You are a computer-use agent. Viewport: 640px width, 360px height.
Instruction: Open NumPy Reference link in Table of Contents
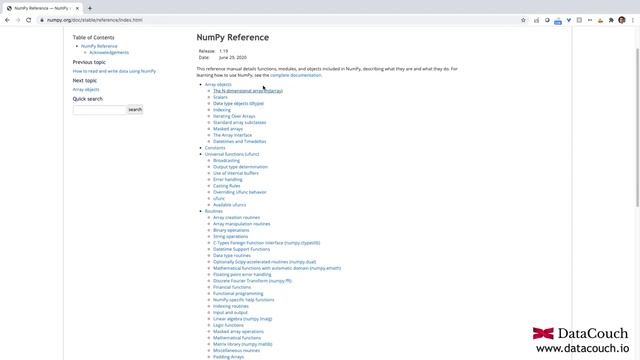99,46
